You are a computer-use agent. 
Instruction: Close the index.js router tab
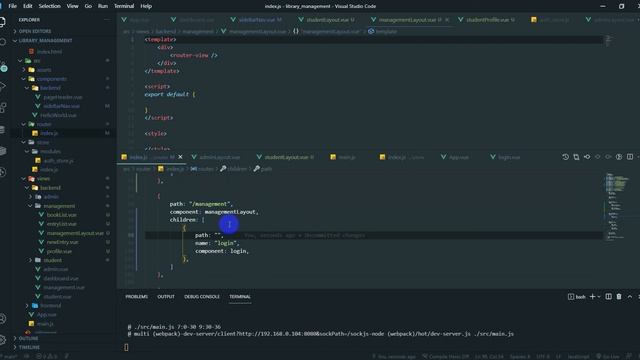click(x=180, y=157)
